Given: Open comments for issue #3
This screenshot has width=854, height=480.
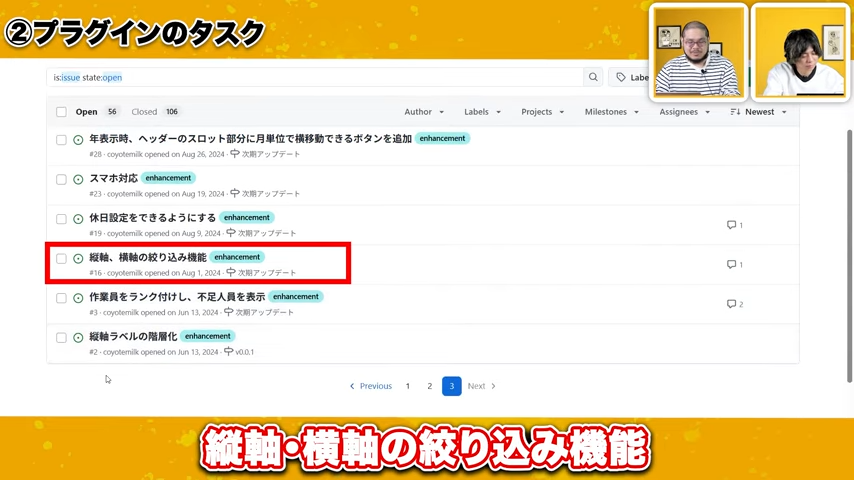Looking at the screenshot, I should click(735, 304).
